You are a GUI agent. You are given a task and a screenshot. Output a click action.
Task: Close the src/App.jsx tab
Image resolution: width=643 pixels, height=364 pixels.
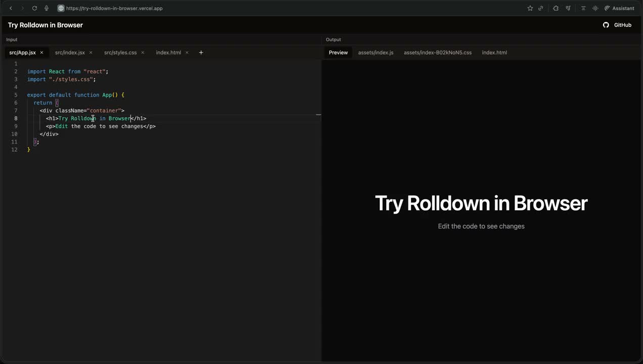tap(41, 53)
